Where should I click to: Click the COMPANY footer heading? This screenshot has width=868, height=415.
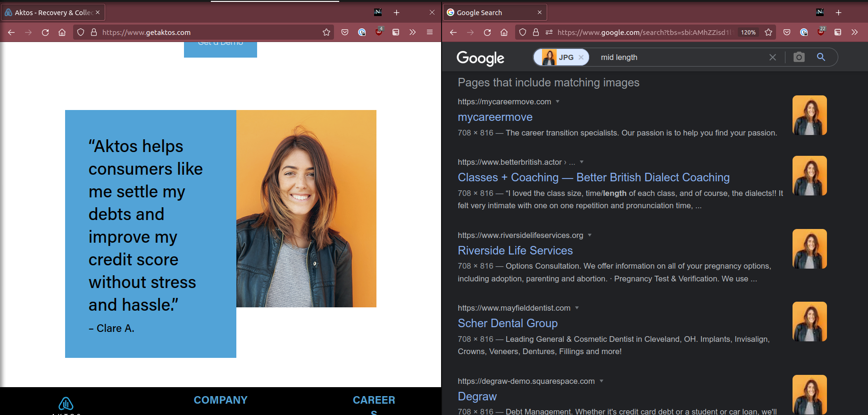point(220,400)
